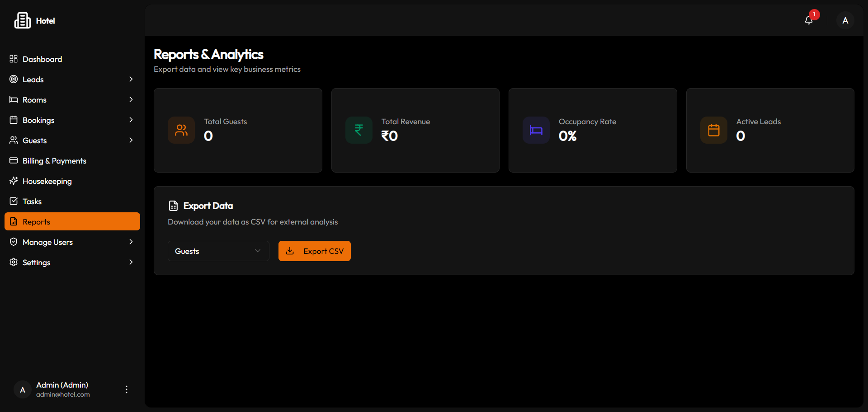Expand the Manage Users submenu chevron
The image size is (868, 412).
[x=131, y=242]
